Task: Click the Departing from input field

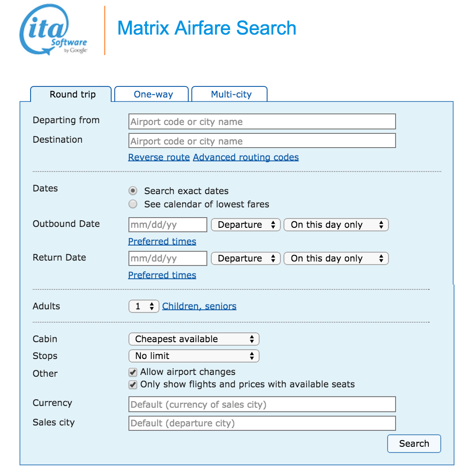Action: [x=262, y=122]
